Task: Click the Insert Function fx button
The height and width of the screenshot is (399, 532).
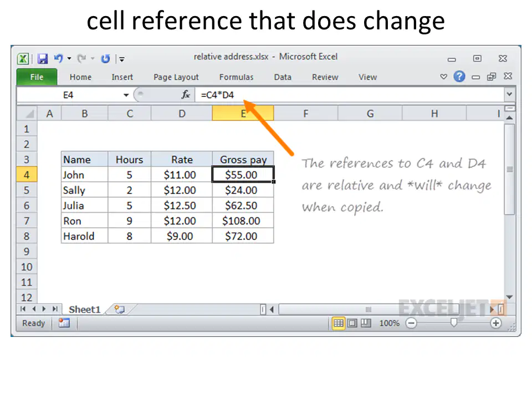Action: pyautogui.click(x=185, y=95)
